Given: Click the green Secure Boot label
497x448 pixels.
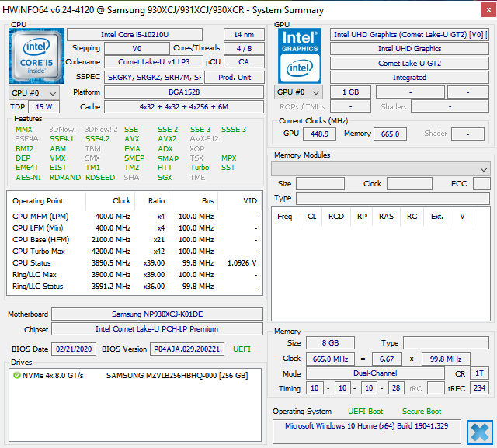Looking at the screenshot, I should coord(422,411).
